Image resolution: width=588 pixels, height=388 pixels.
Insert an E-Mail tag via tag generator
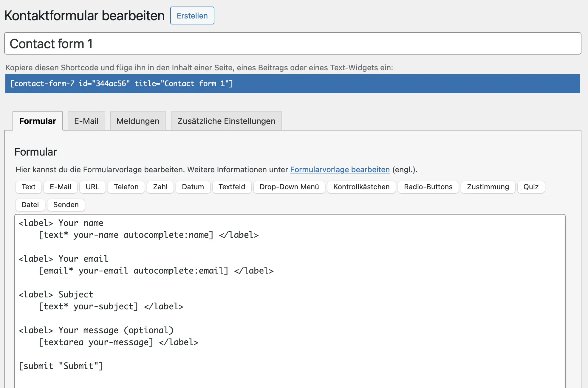(61, 187)
